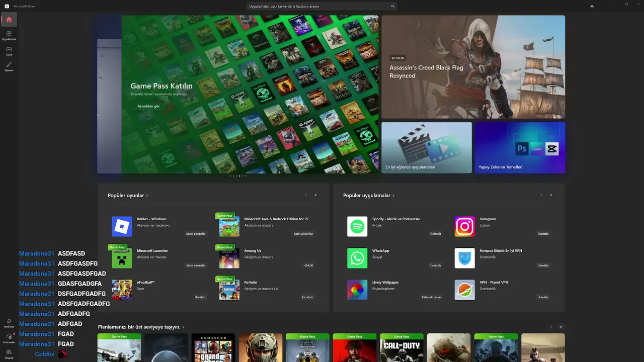
Task: Open the Fortnite game icon
Action: tap(229, 290)
